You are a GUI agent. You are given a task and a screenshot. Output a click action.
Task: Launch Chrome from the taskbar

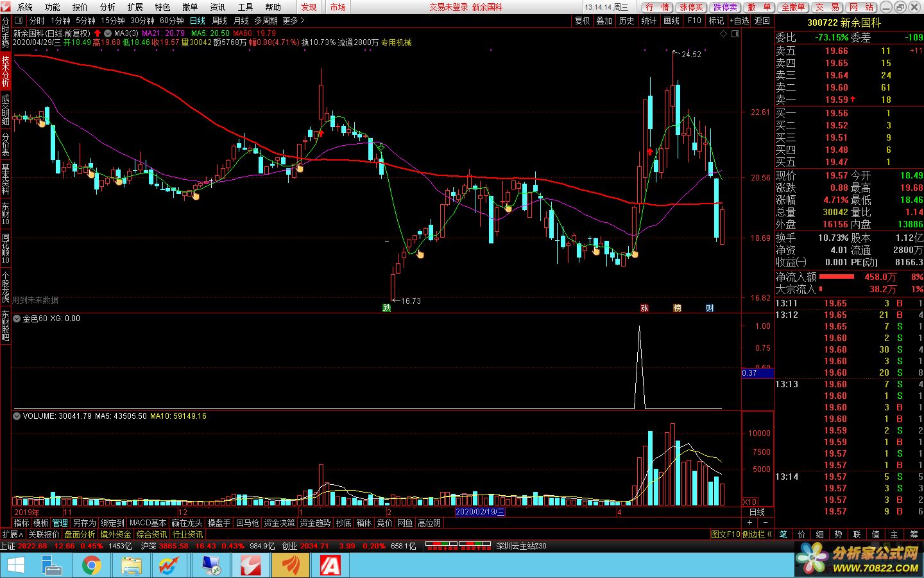[92, 565]
